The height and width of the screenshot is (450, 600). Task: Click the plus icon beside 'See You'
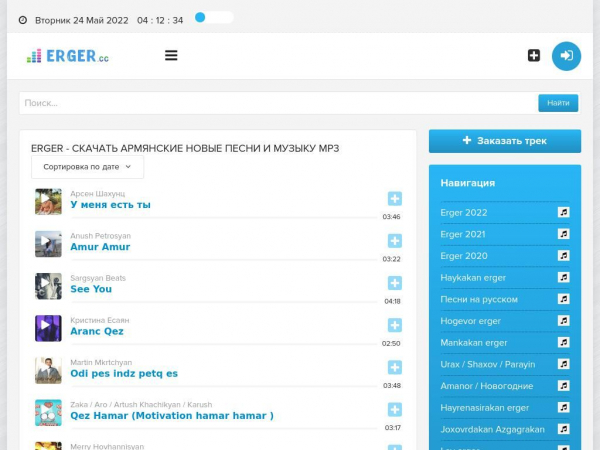(x=394, y=283)
